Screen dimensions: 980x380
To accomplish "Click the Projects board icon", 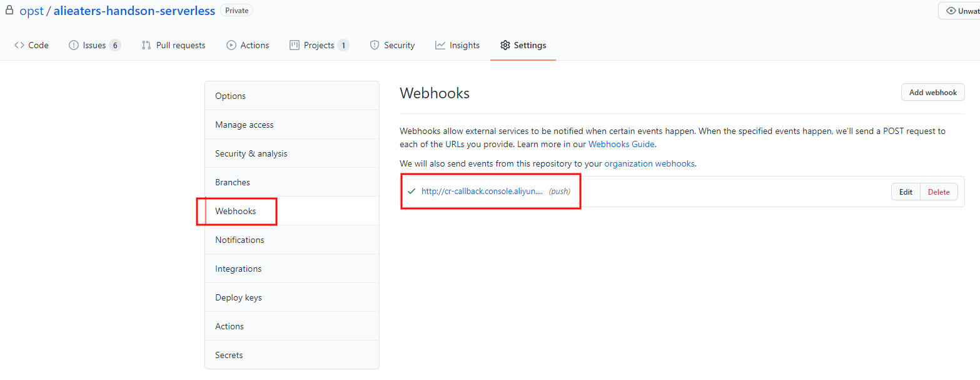I will (295, 45).
